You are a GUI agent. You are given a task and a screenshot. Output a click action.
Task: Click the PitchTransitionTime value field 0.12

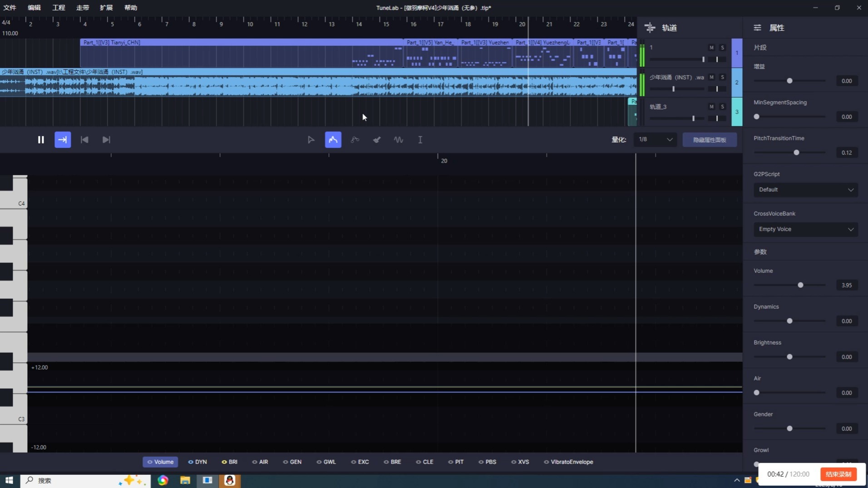[x=847, y=153]
